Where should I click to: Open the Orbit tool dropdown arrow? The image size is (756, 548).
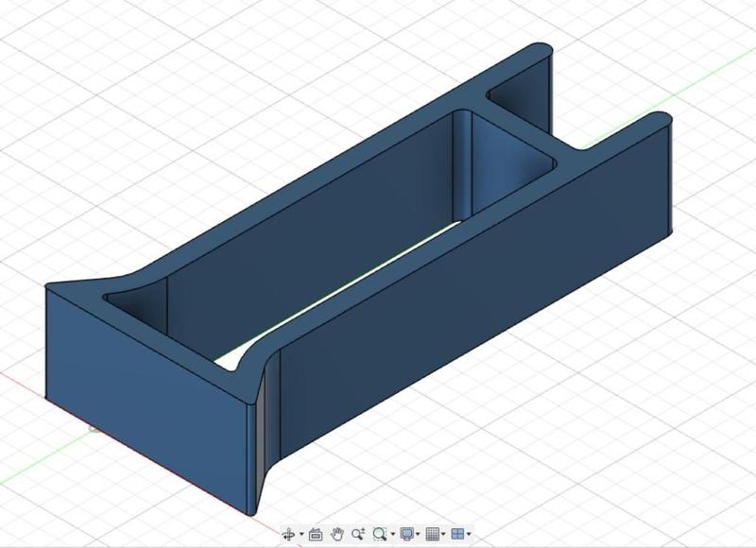tap(301, 534)
